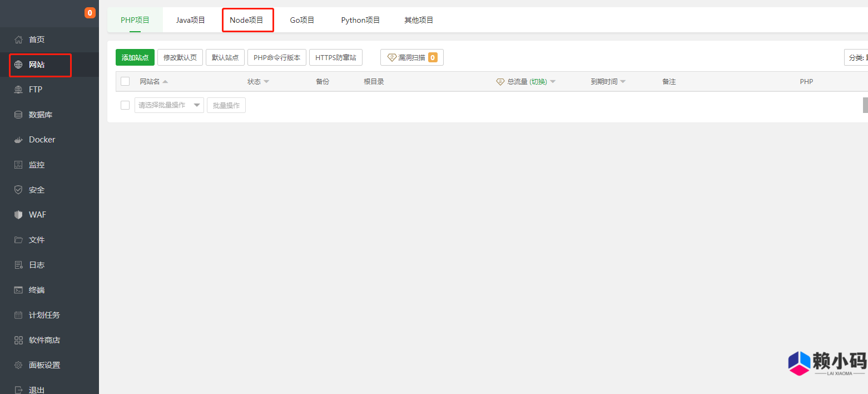The image size is (868, 394).
Task: Open the 请选择批量操作 dropdown
Action: tap(168, 105)
